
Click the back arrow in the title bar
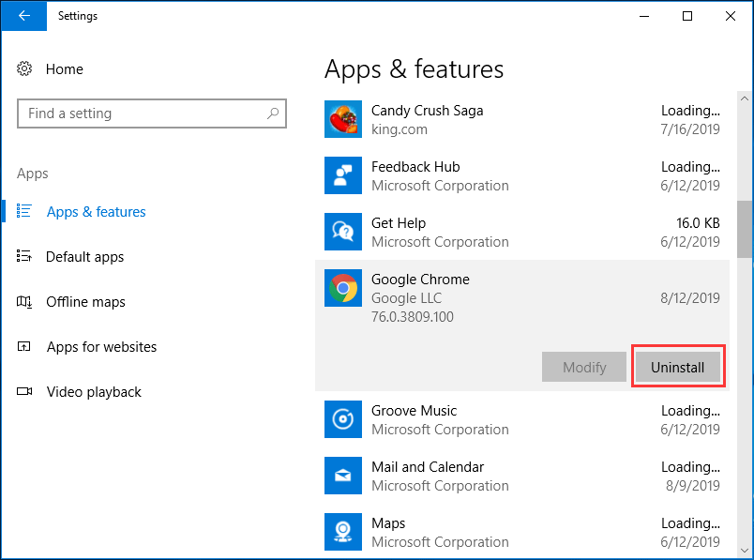tap(23, 16)
